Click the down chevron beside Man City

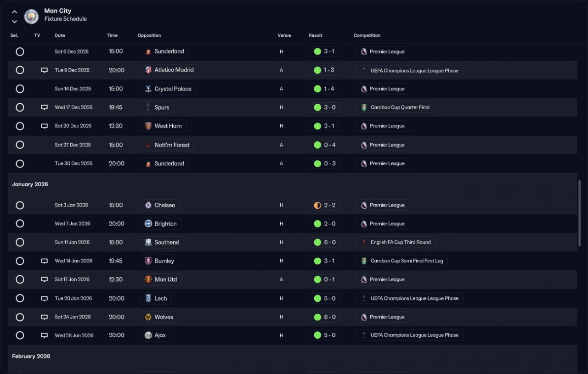pos(15,21)
